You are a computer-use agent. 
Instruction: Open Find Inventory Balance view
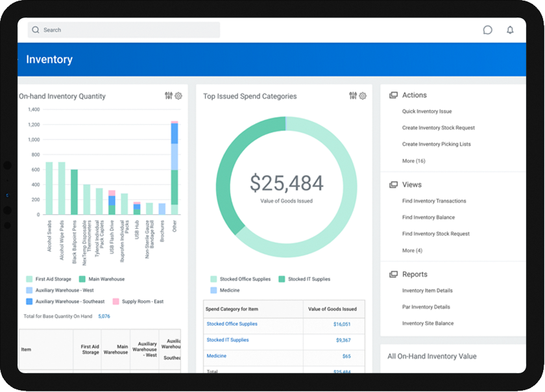428,217
